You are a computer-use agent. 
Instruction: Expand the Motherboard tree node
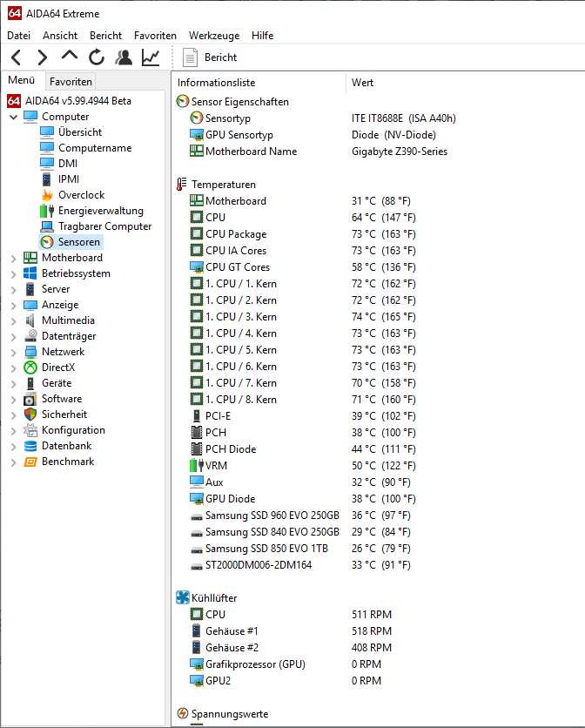point(13,258)
